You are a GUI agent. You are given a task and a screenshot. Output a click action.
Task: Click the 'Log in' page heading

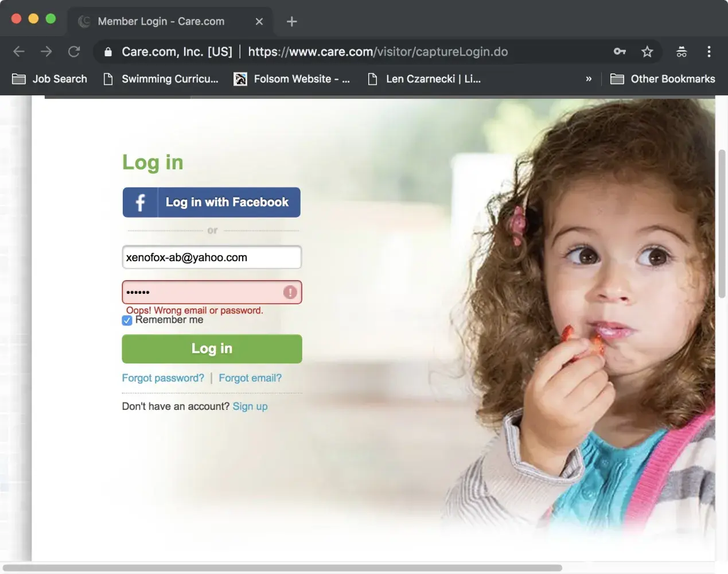click(153, 162)
